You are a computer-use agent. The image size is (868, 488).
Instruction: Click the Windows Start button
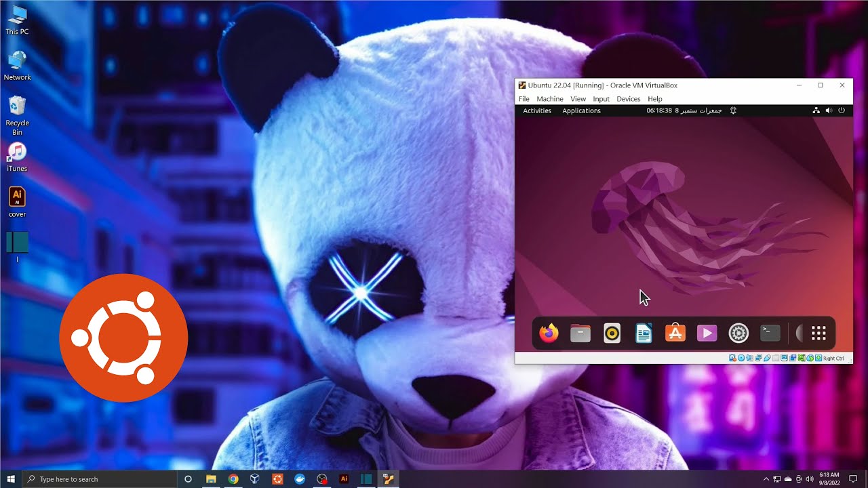[11, 479]
